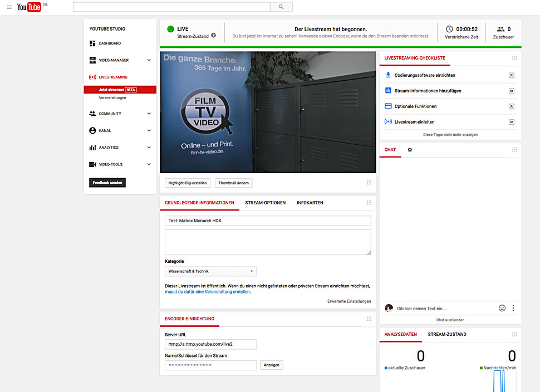Image resolution: width=540 pixels, height=392 pixels.
Task: Click Highlight-Clip erstellen button
Action: 188,183
